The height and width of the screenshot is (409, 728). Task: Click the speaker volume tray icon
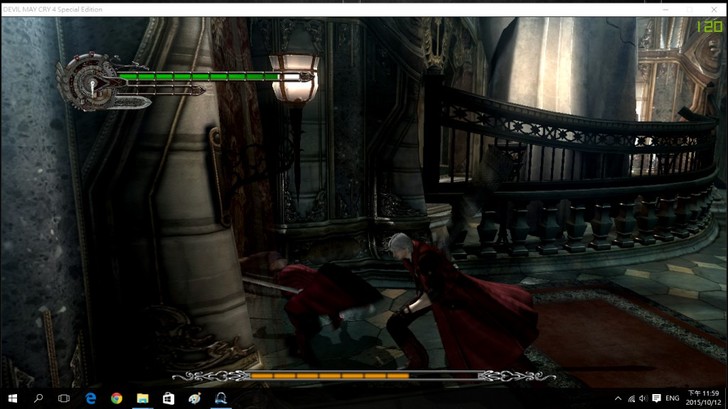point(642,398)
